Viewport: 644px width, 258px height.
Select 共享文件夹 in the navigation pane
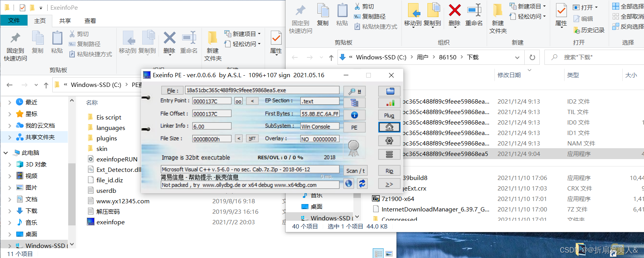[x=40, y=137]
